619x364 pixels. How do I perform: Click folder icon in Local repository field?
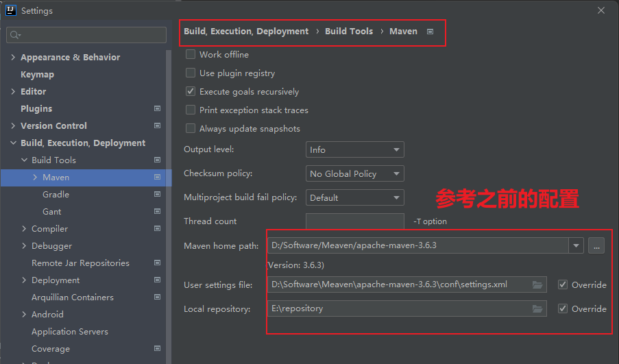click(537, 308)
